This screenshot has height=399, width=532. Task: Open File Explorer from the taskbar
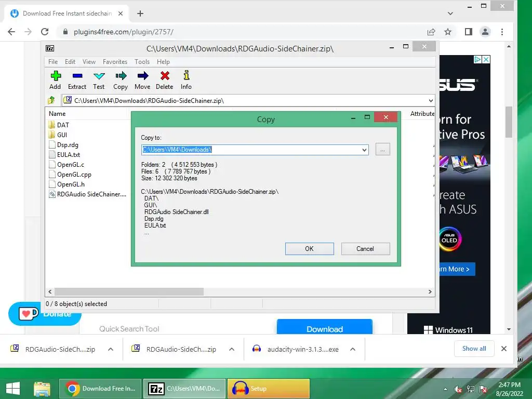click(x=42, y=389)
